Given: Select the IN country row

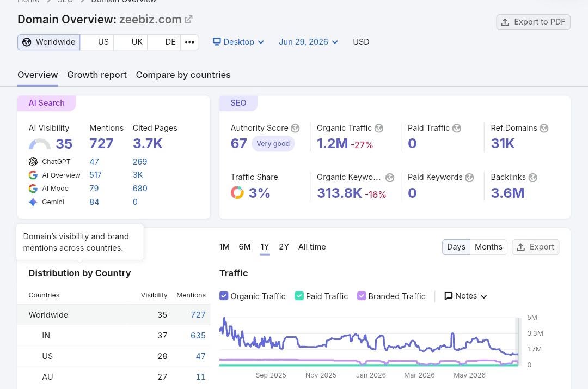Looking at the screenshot, I should [114, 336].
